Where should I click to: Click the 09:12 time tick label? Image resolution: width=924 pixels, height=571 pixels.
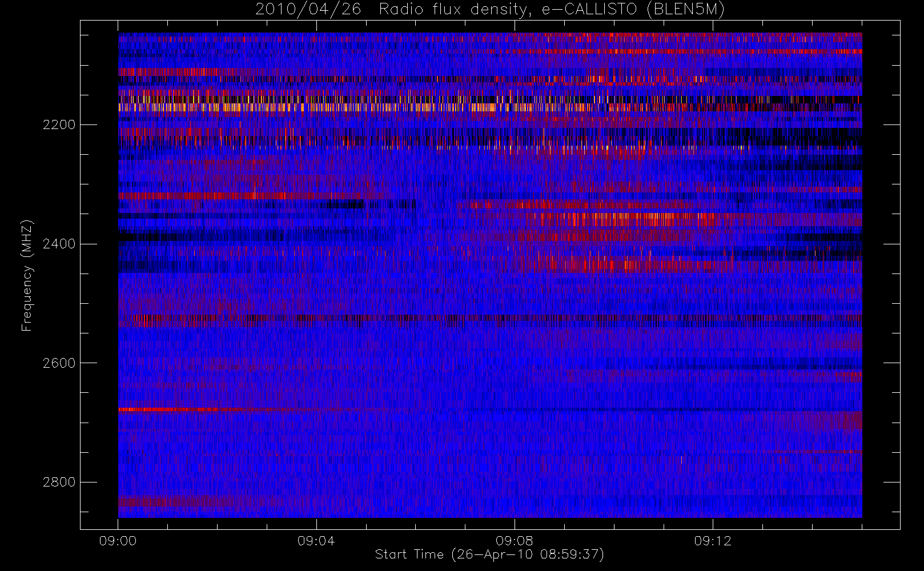pos(712,541)
